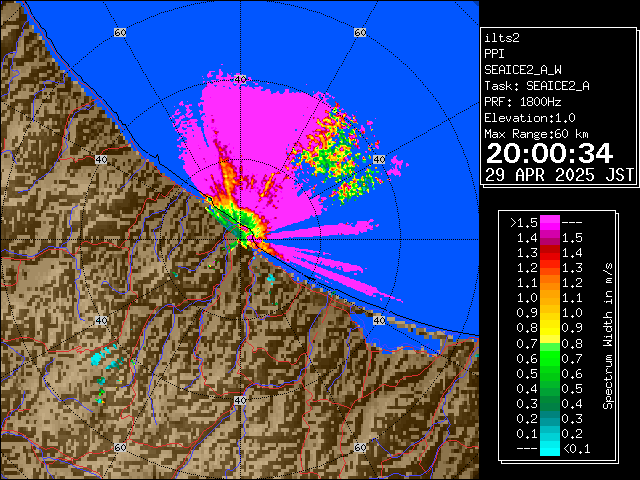This screenshot has height=480, width=640.
Task: Click the product name 'SEAICE2_A_W'
Action: (x=523, y=70)
